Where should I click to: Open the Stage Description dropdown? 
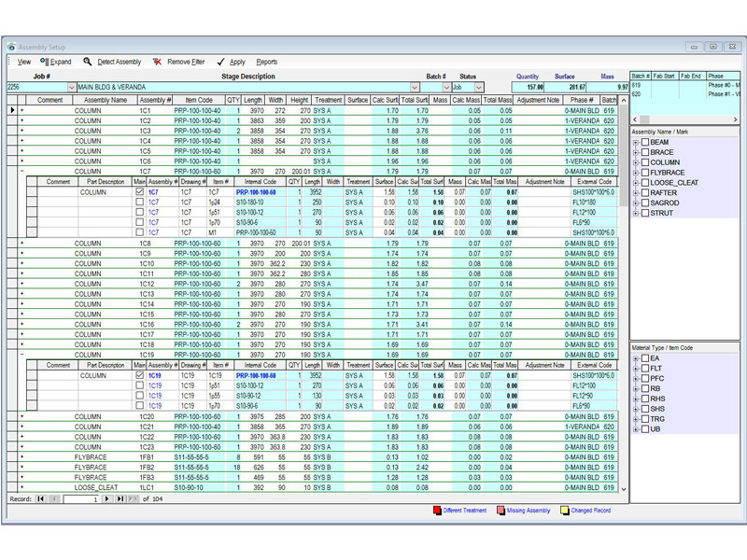[415, 87]
